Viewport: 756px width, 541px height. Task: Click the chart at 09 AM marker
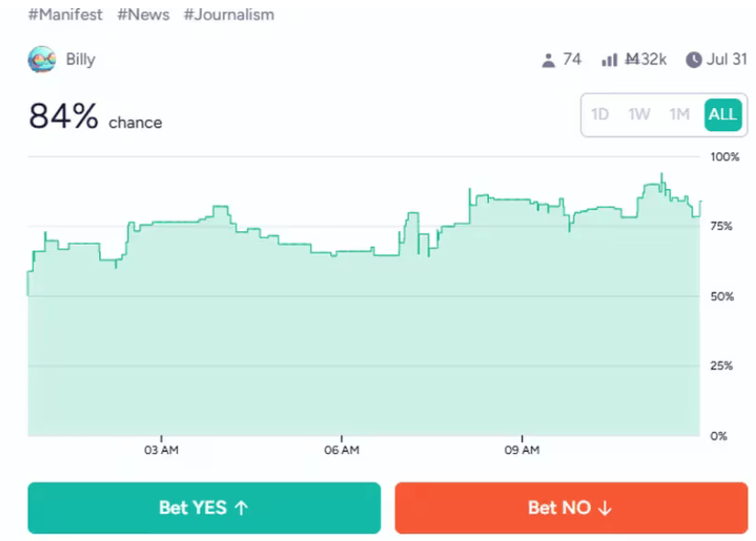point(521,450)
